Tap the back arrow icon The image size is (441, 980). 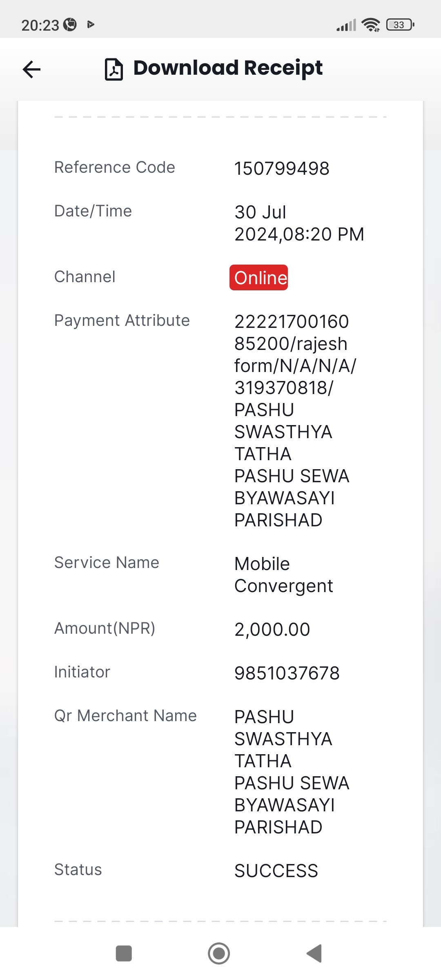[x=31, y=69]
